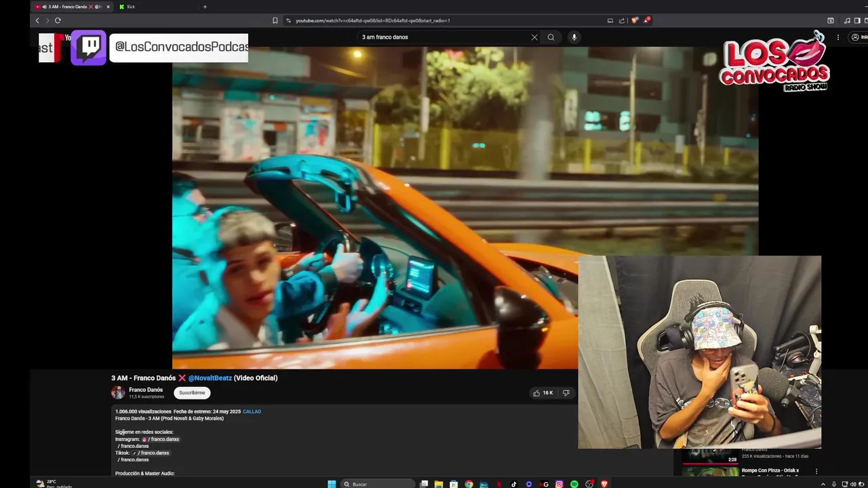The width and height of the screenshot is (868, 488).
Task: Open the @NovaltBeatz link in the title
Action: (x=210, y=378)
